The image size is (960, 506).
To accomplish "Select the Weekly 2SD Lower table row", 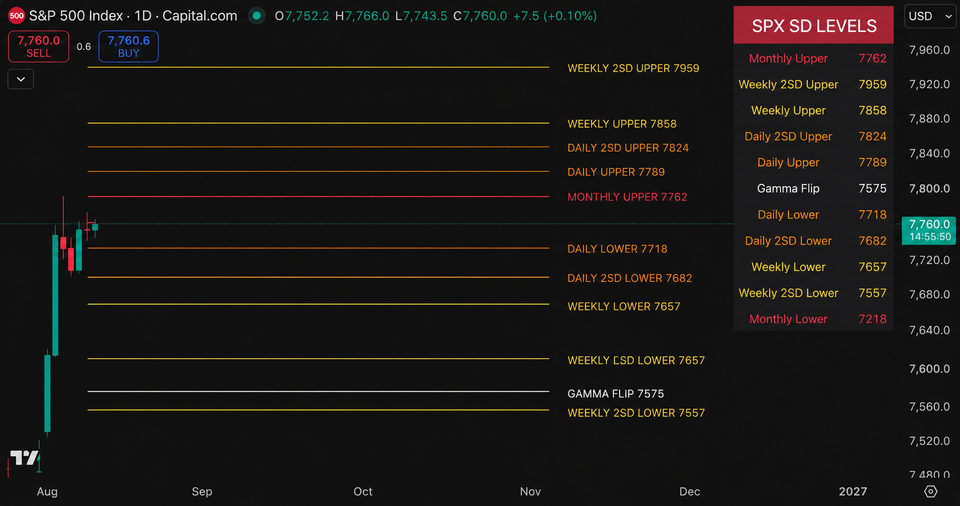I will [x=814, y=293].
